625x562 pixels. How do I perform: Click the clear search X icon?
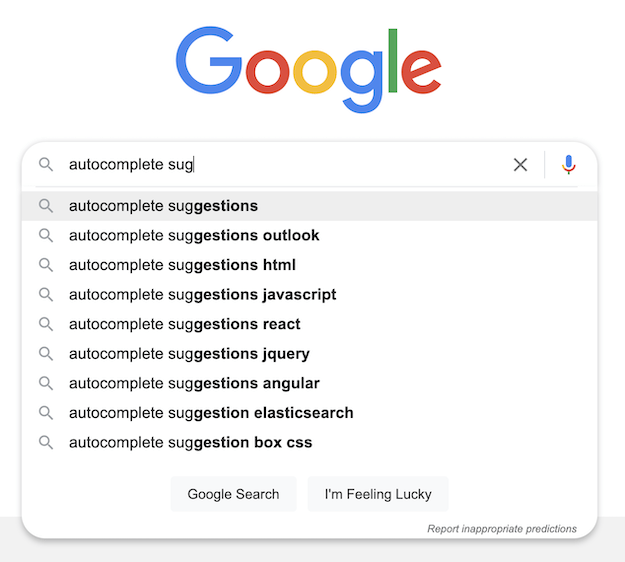tap(520, 165)
